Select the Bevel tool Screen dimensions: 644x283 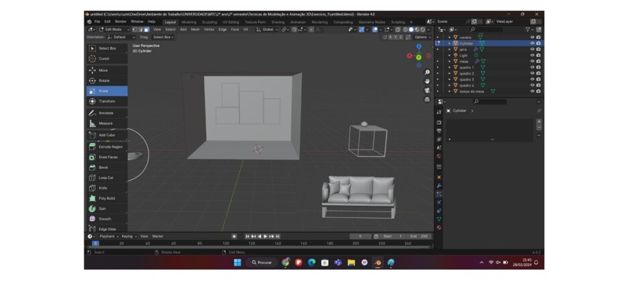click(x=103, y=167)
